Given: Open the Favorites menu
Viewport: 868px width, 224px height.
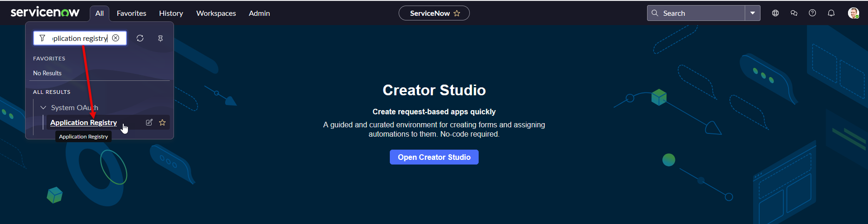Looking at the screenshot, I should (131, 13).
